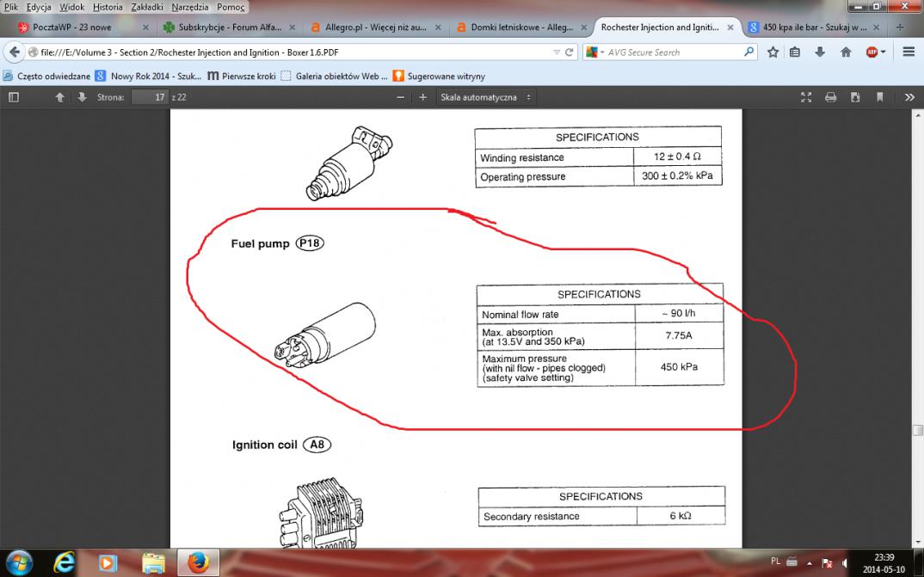
Task: Open Action Center flag icon
Action: tap(827, 563)
